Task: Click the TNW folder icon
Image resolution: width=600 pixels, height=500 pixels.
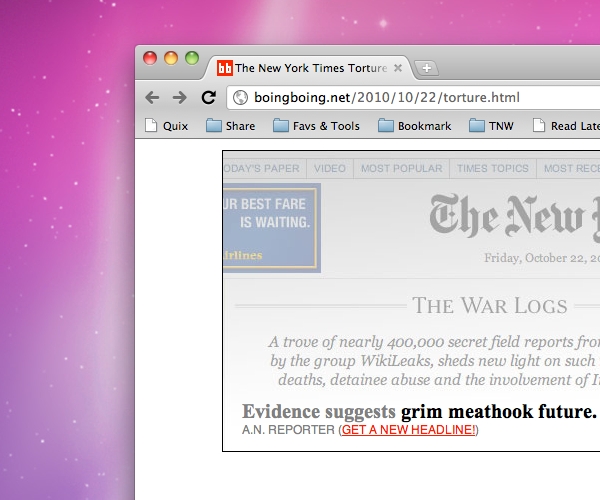Action: pos(477,125)
